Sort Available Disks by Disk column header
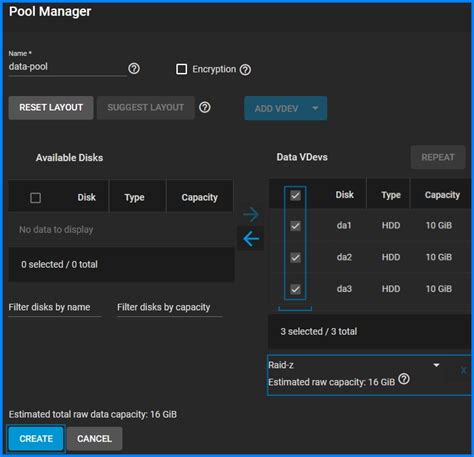The height and width of the screenshot is (457, 474). (86, 197)
